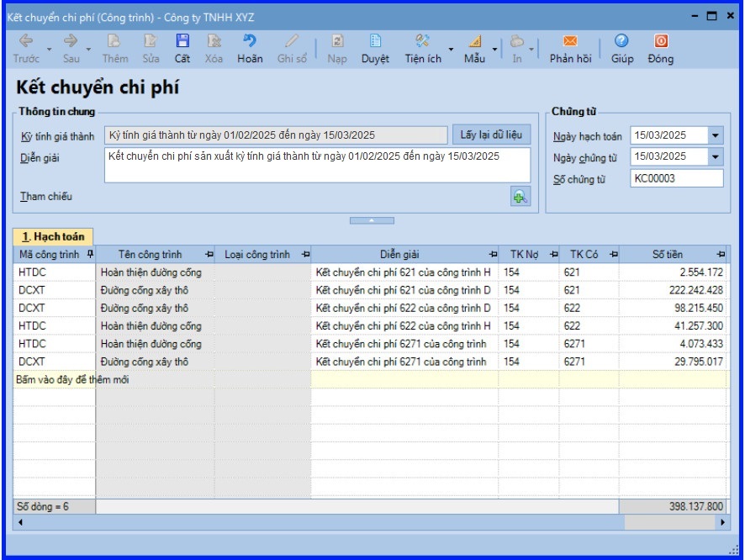Expand Mẫu dropdown arrow

click(x=494, y=50)
